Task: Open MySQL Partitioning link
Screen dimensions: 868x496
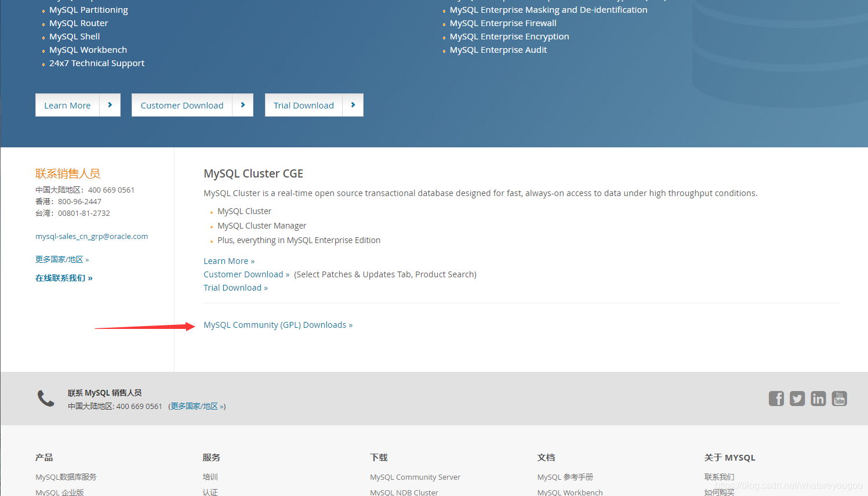Action: tap(89, 10)
